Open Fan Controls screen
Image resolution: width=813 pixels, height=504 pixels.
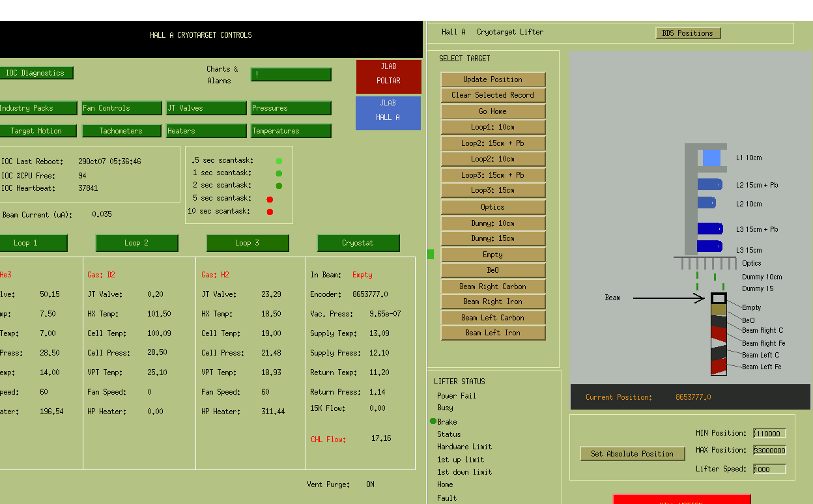[x=122, y=108]
